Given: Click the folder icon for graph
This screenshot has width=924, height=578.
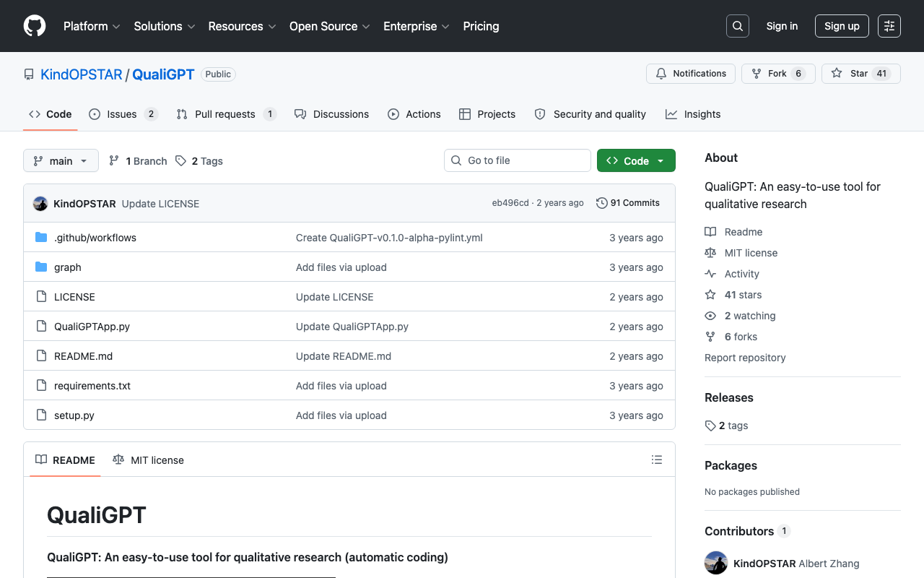Looking at the screenshot, I should tap(41, 267).
